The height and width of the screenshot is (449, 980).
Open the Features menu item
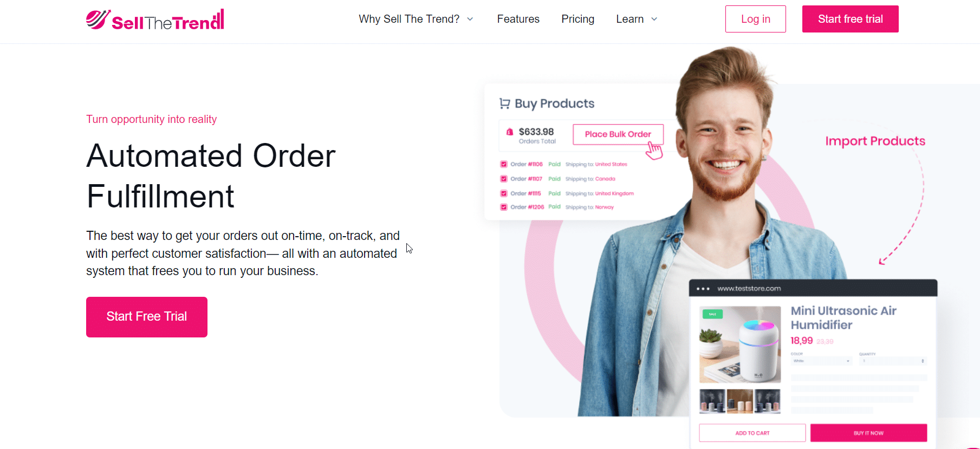point(518,19)
